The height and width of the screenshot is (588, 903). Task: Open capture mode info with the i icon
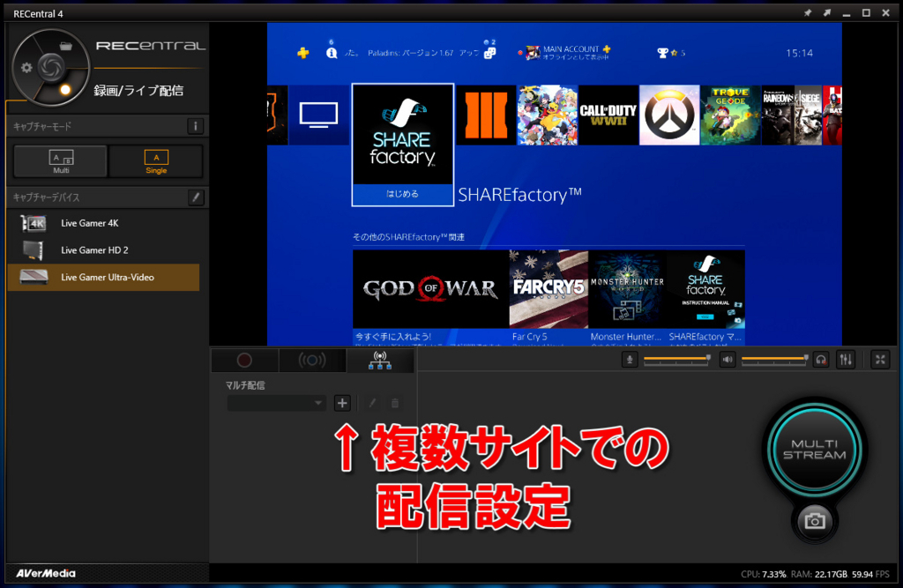tap(196, 125)
